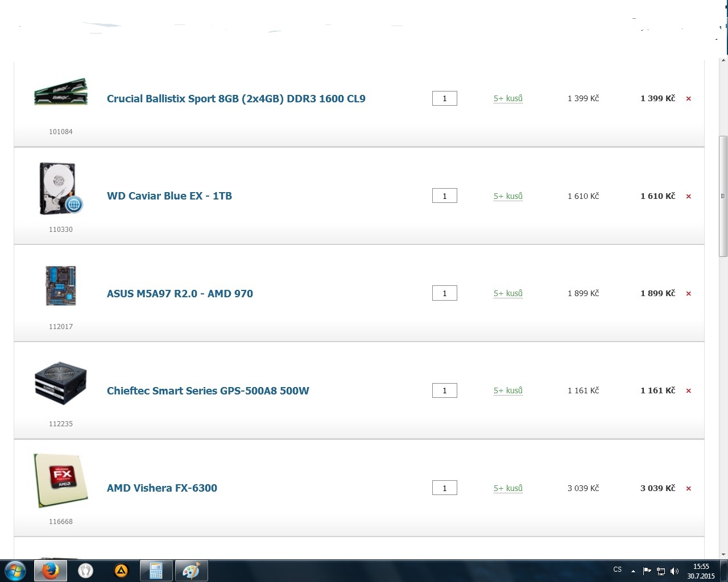Open the volume speaker tray icon

pos(675,571)
